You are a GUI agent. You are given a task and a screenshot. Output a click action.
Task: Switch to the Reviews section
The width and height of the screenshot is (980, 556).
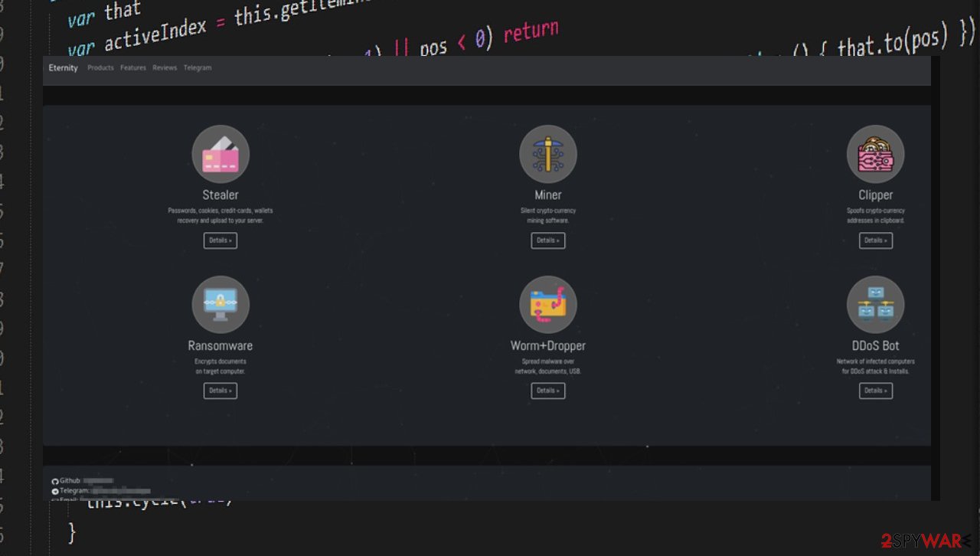pyautogui.click(x=165, y=67)
